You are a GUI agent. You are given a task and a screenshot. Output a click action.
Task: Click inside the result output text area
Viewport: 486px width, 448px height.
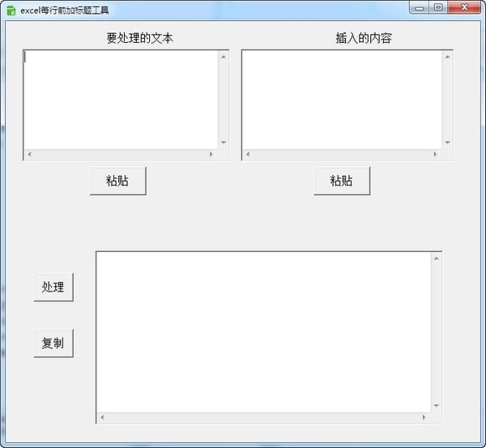point(263,332)
